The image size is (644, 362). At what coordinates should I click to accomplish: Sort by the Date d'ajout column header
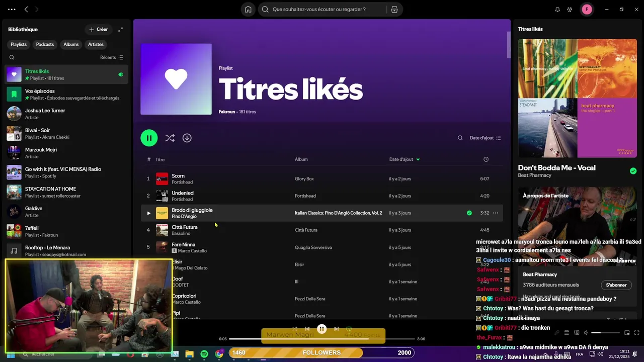(405, 159)
